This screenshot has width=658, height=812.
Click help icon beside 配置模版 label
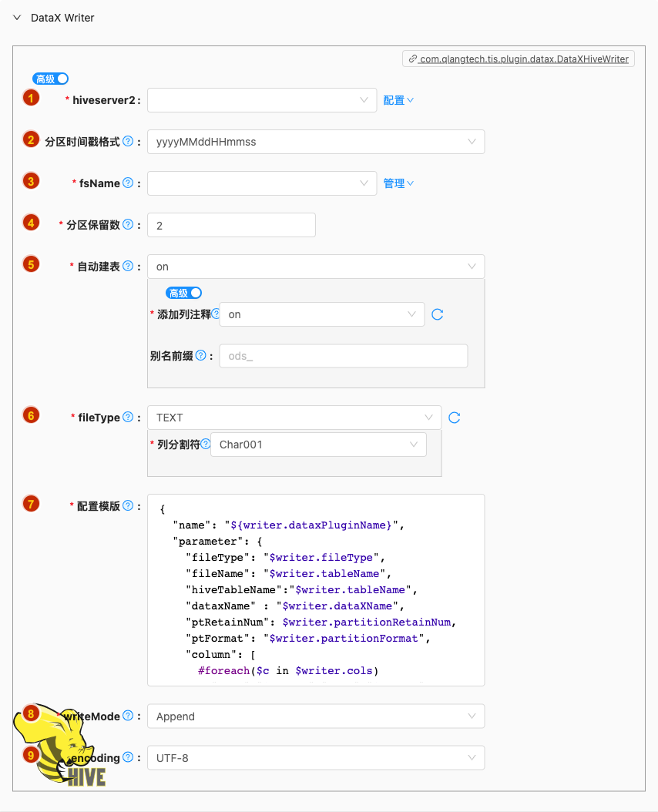coord(128,505)
